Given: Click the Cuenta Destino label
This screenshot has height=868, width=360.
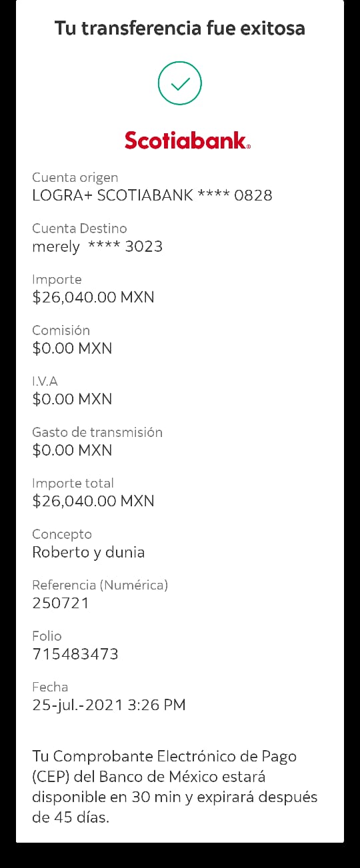Looking at the screenshot, I should coord(79,228).
